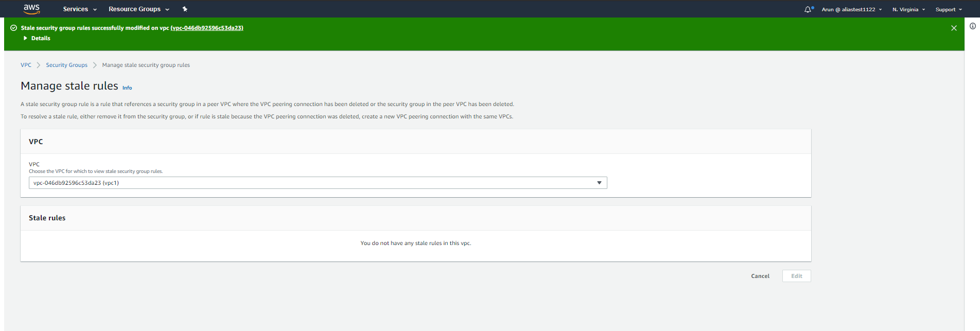Open the notifications bell icon

(809, 9)
